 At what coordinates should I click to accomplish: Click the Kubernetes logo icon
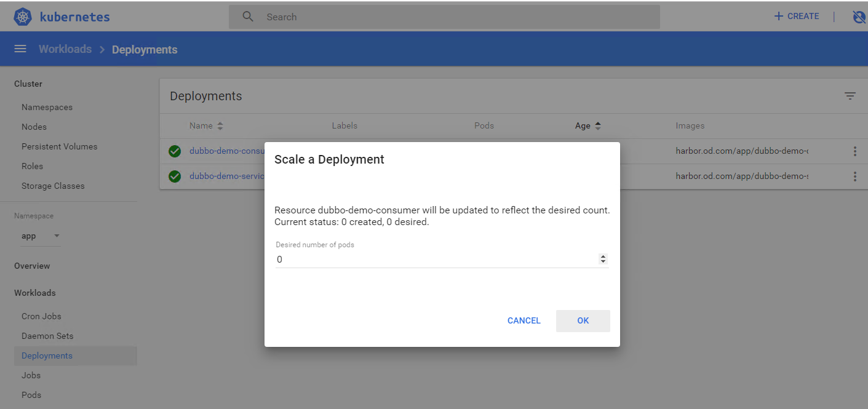[23, 17]
